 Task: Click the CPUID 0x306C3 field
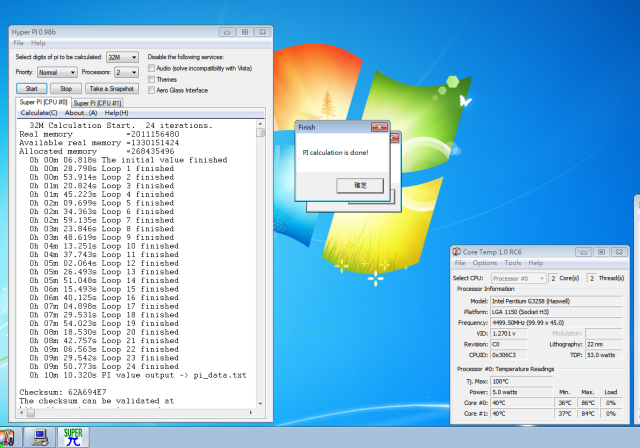click(x=509, y=355)
